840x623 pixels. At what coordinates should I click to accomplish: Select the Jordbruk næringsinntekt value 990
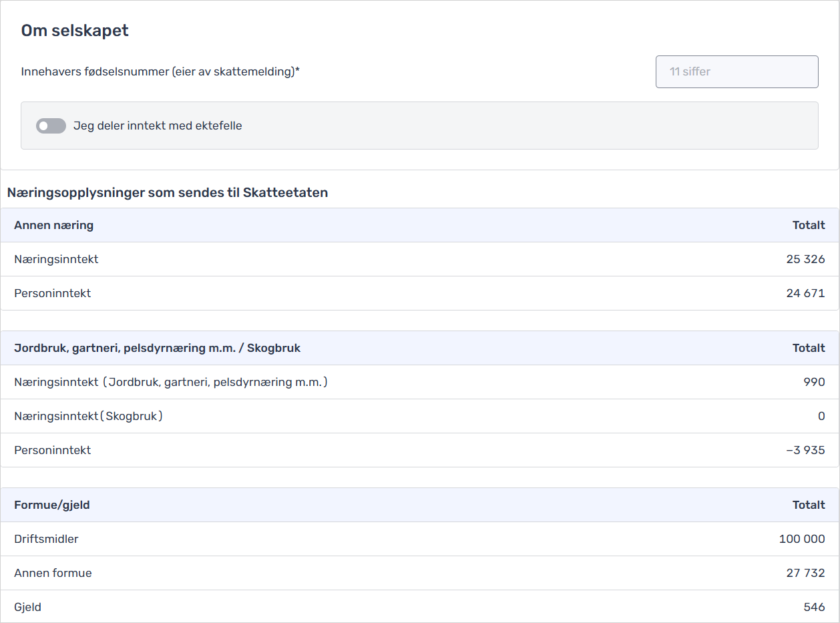click(x=814, y=382)
